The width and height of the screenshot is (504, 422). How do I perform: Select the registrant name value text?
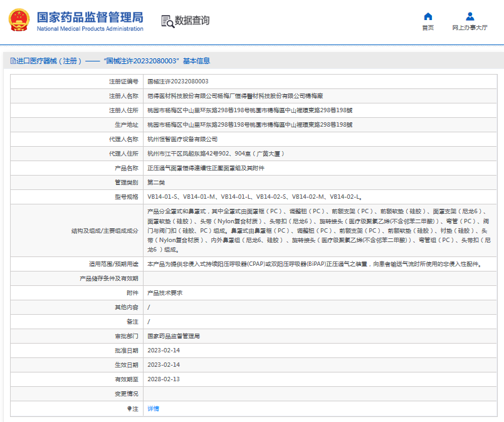[235, 96]
